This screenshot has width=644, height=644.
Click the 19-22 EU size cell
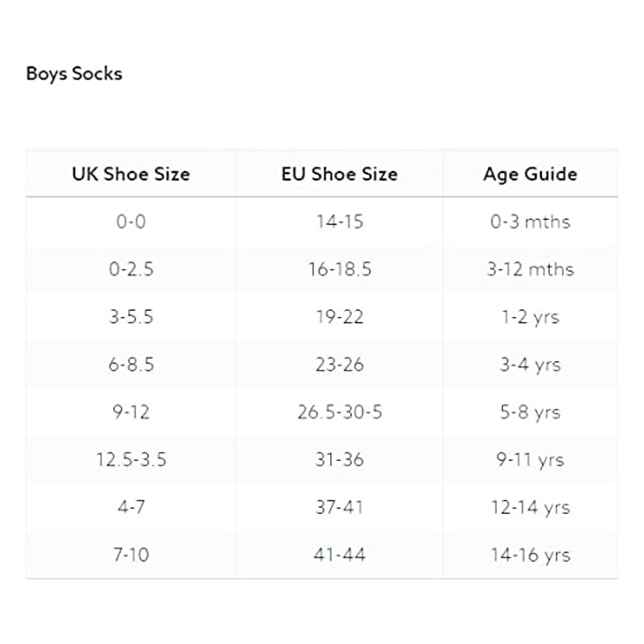point(339,317)
